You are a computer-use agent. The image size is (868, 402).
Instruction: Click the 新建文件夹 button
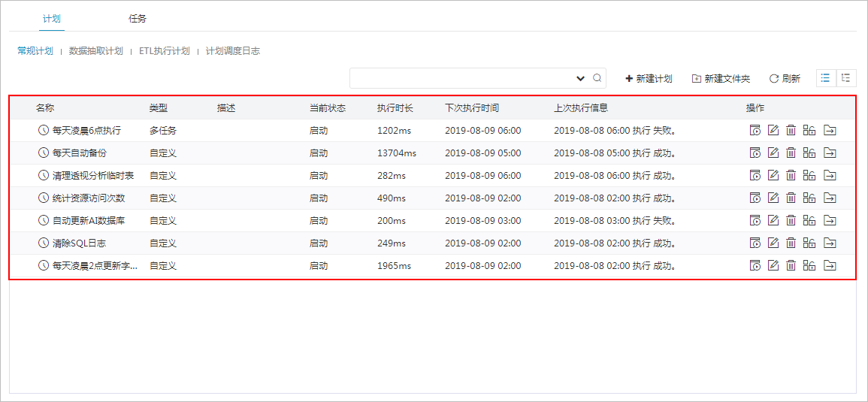click(x=721, y=79)
